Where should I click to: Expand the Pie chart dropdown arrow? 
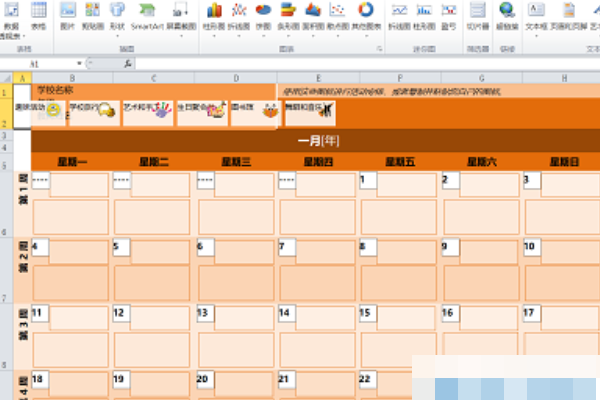263,36
